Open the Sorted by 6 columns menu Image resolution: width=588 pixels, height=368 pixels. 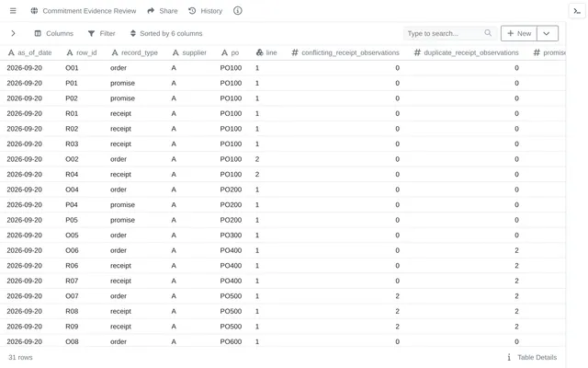166,33
